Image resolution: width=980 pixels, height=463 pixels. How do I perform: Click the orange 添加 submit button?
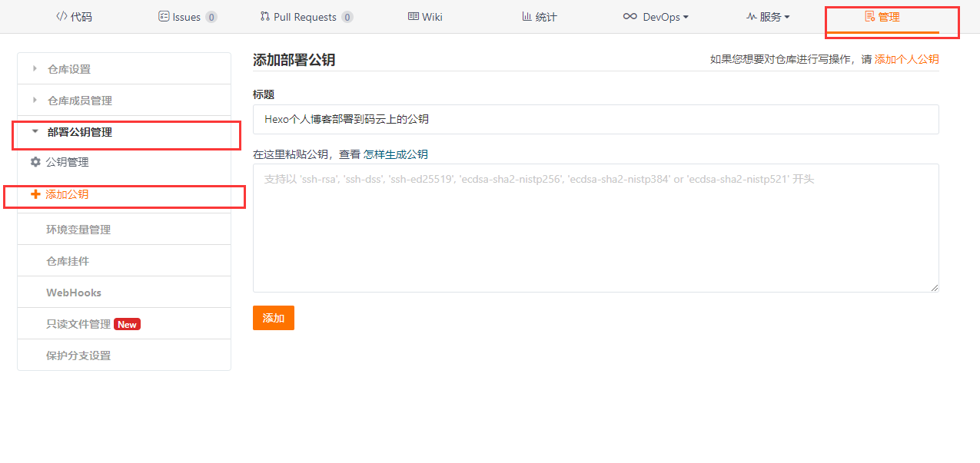coord(274,318)
